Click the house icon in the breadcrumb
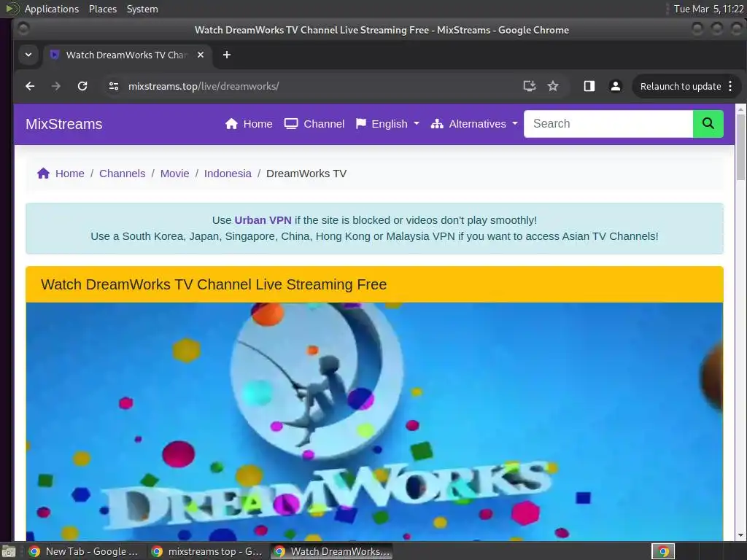 [43, 174]
